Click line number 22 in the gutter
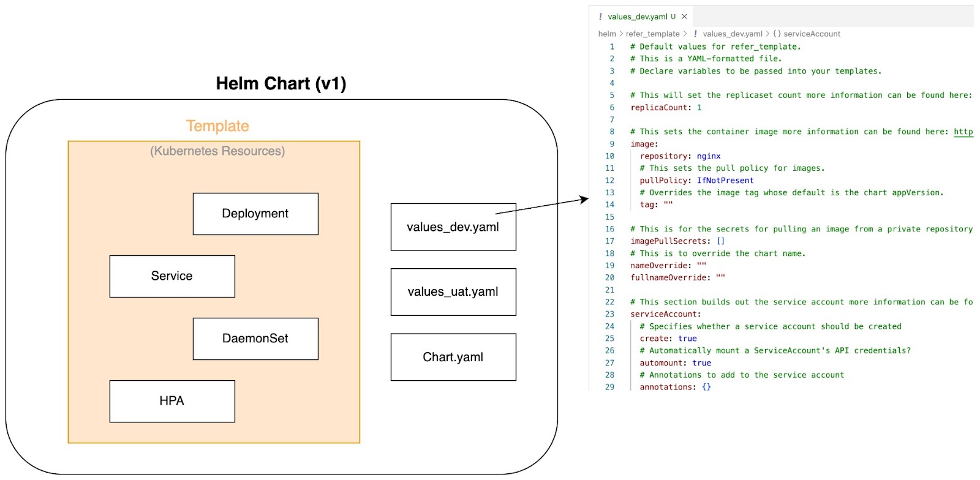The width and height of the screenshot is (980, 480). click(609, 302)
